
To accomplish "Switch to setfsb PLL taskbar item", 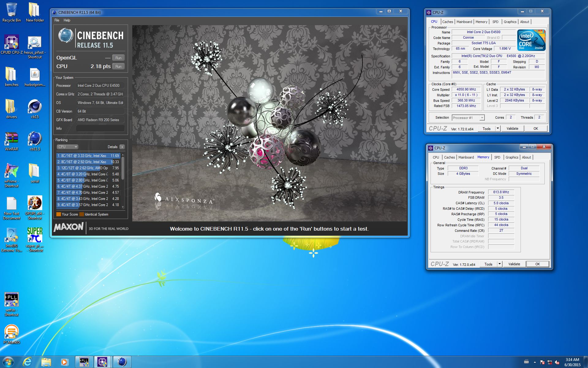I will coord(84,362).
